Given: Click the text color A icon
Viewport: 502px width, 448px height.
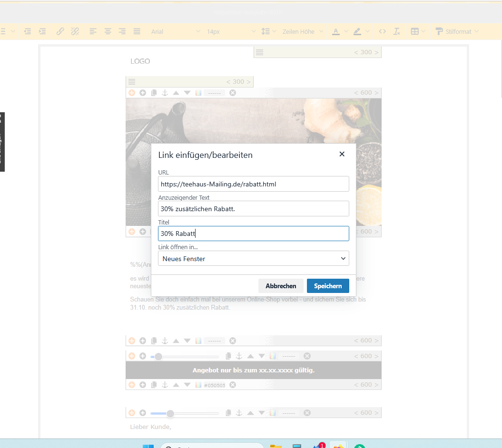Looking at the screenshot, I should 335,31.
